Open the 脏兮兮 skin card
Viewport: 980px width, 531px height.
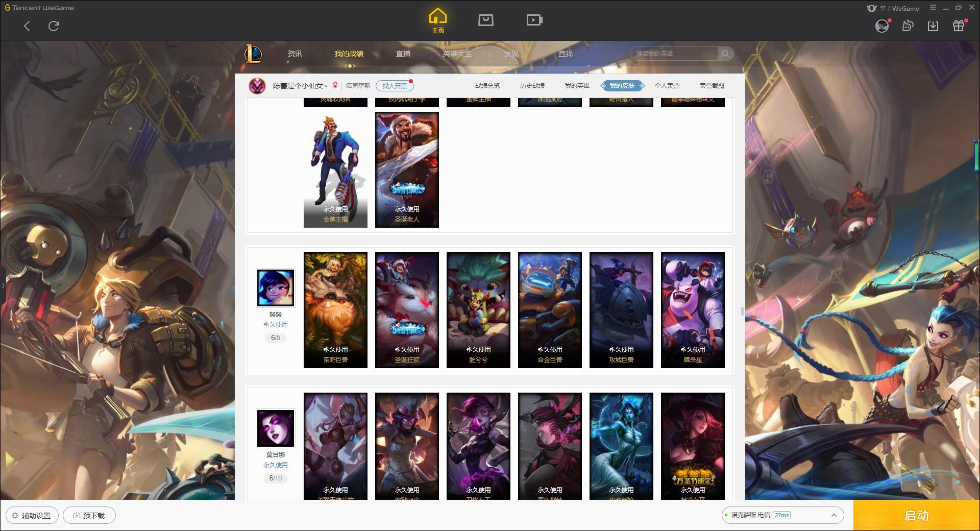click(478, 310)
